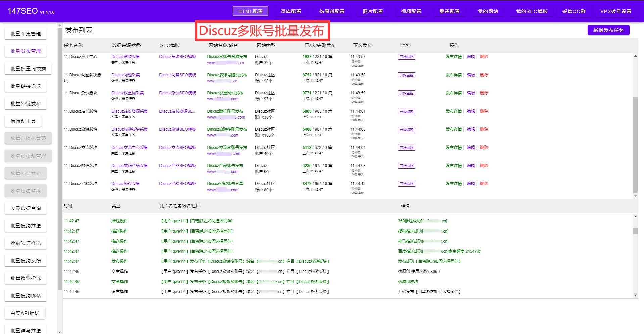Open 伪原创工具 in sidebar
The height and width of the screenshot is (334, 644).
23,121
